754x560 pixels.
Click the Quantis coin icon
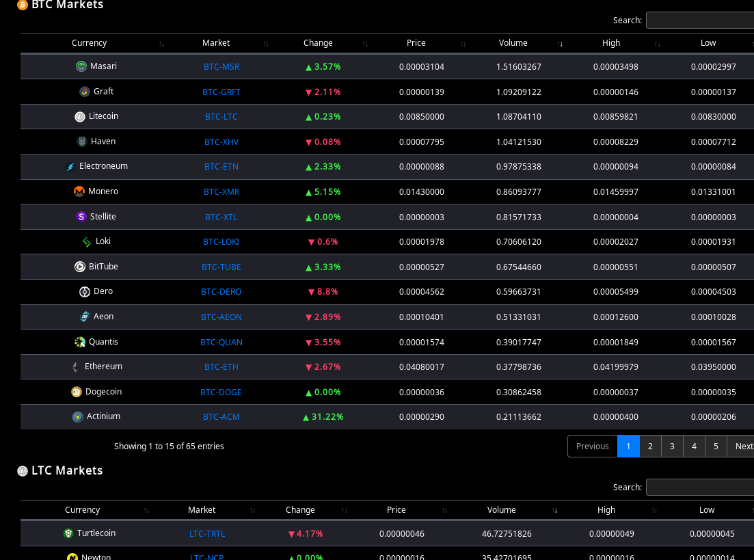click(80, 342)
